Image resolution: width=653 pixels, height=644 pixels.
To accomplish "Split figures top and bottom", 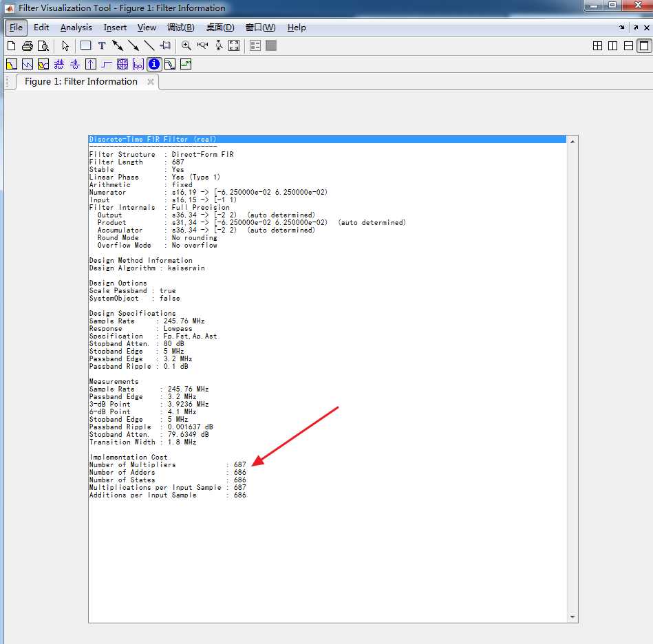I will coord(628,46).
